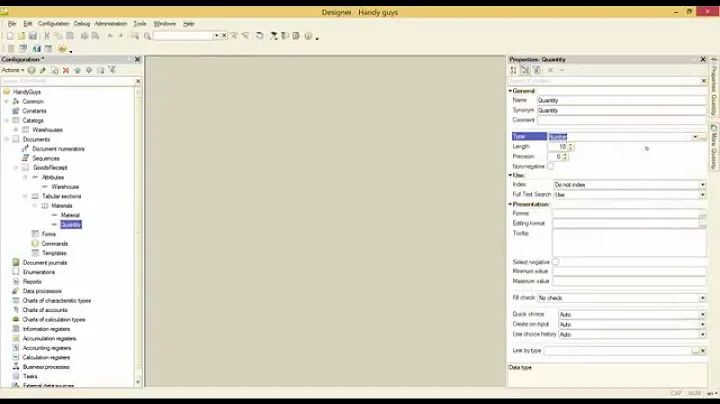Open the Help menu

(188, 23)
